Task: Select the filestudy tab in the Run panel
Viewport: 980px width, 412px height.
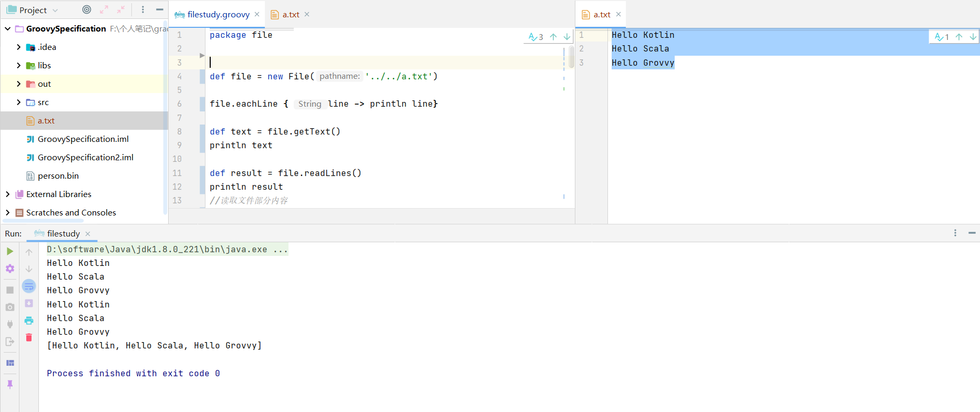Action: [x=63, y=233]
